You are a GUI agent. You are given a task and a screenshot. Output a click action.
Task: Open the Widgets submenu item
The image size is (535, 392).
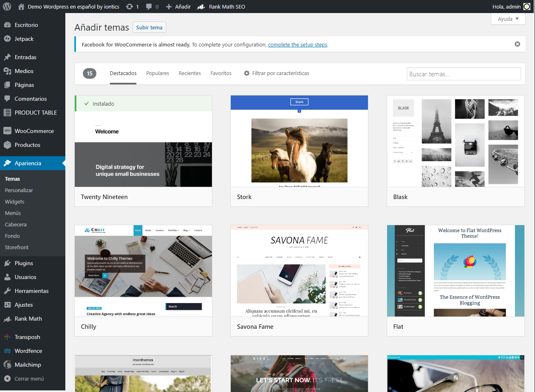click(x=15, y=202)
